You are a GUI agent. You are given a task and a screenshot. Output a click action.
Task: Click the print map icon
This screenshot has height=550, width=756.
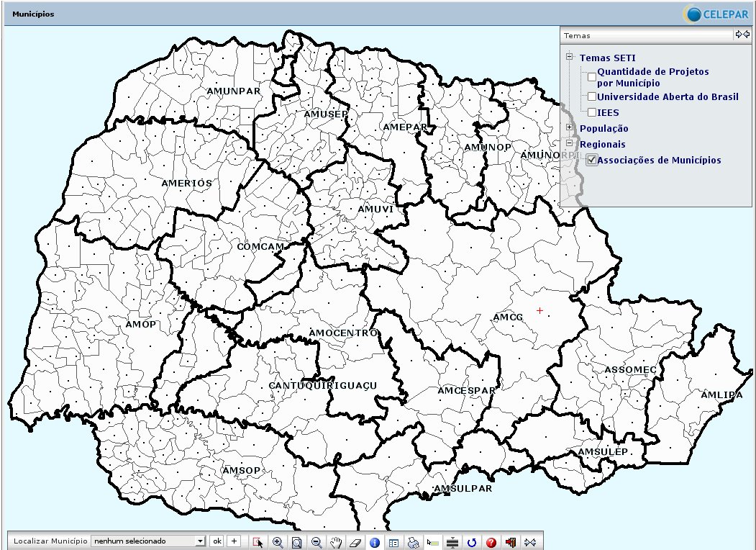[414, 542]
